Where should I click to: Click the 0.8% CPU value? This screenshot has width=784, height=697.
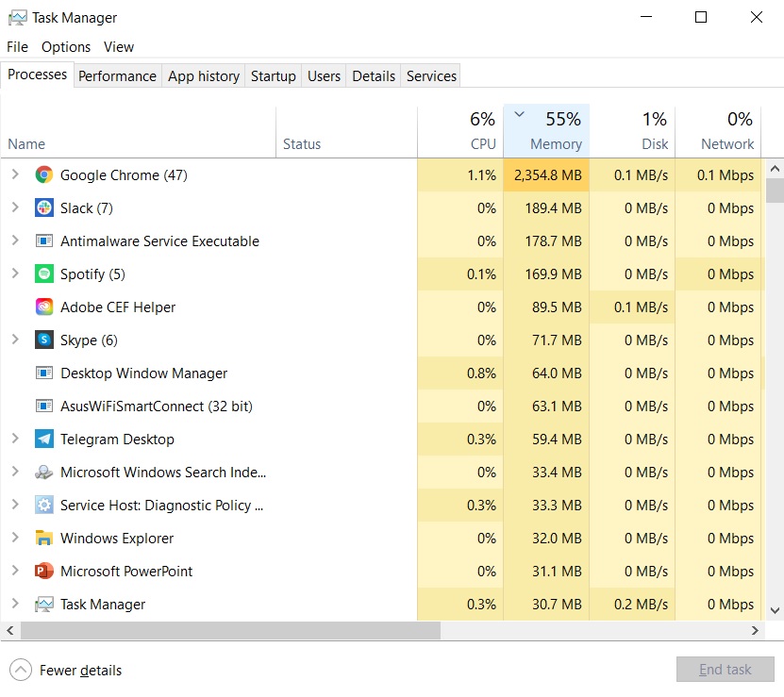[481, 373]
